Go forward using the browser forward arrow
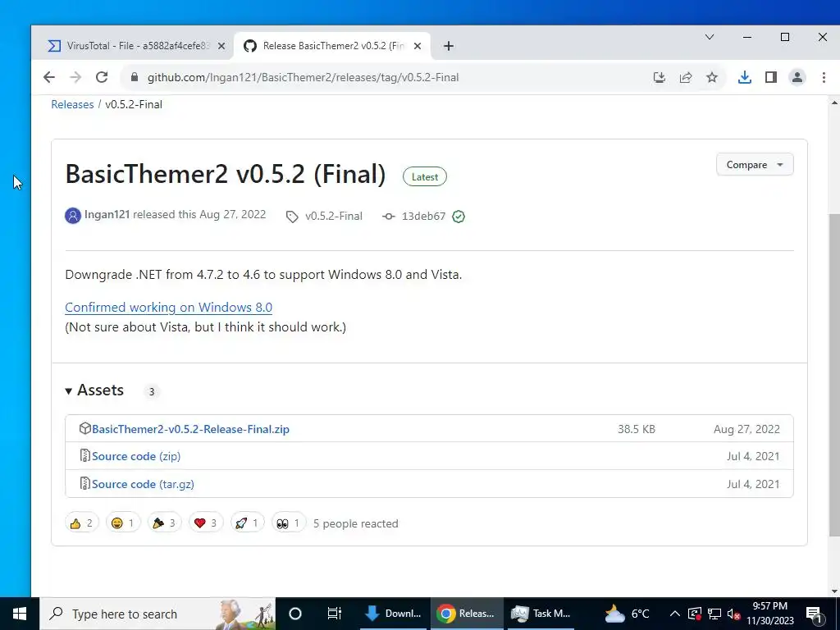 click(75, 77)
